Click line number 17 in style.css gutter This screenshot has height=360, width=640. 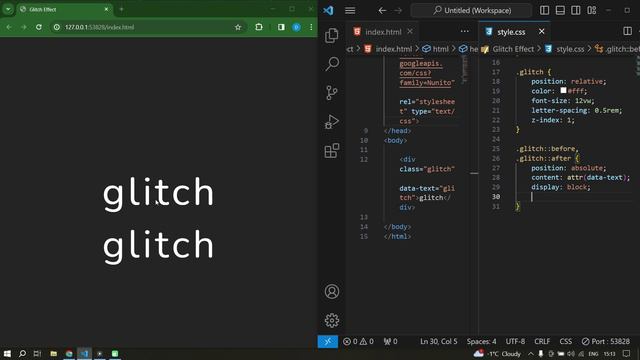point(496,72)
